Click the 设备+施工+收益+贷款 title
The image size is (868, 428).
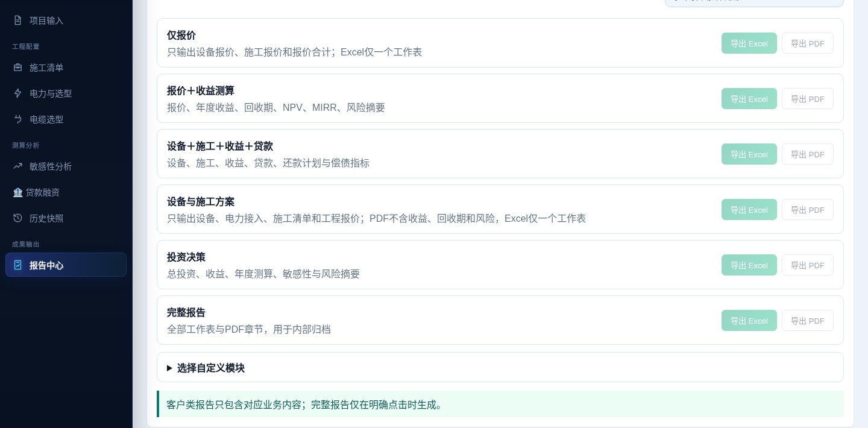pyautogui.click(x=220, y=146)
